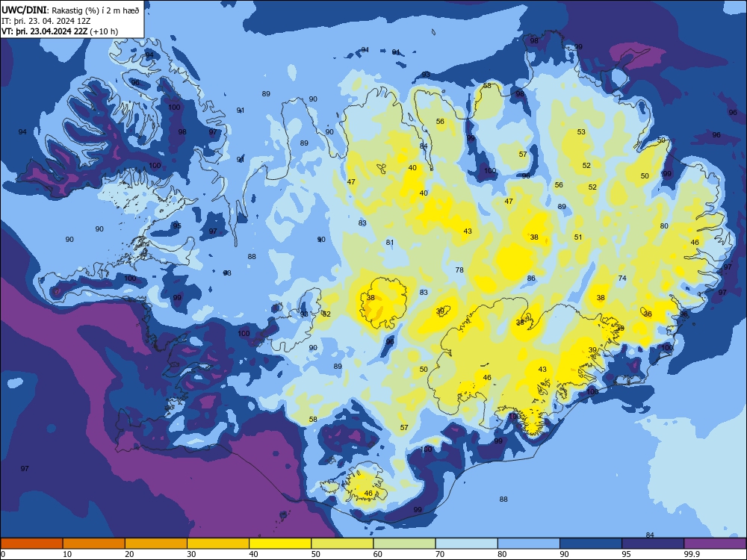Screen dimensions: 747x560
Task: Click the 'UWC/DINI: Rakastig (%) í 2 m hæð' title
Action: [x=70, y=10]
